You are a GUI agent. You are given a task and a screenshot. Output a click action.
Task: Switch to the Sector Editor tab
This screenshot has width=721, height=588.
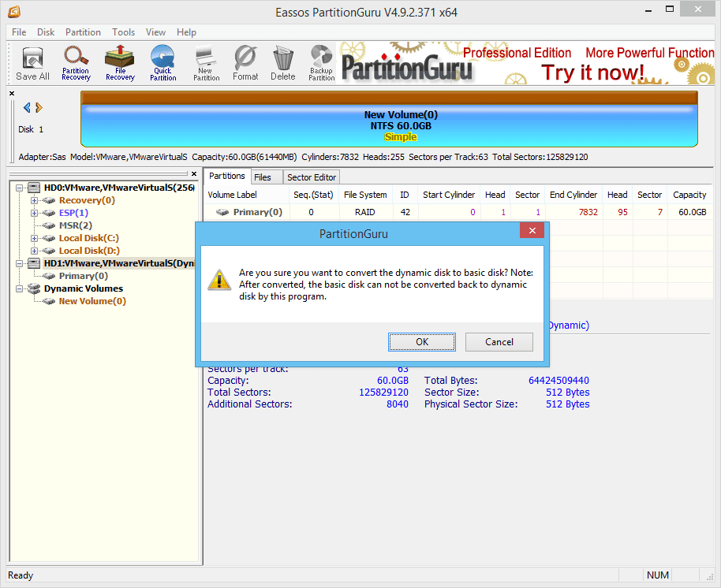click(x=312, y=177)
